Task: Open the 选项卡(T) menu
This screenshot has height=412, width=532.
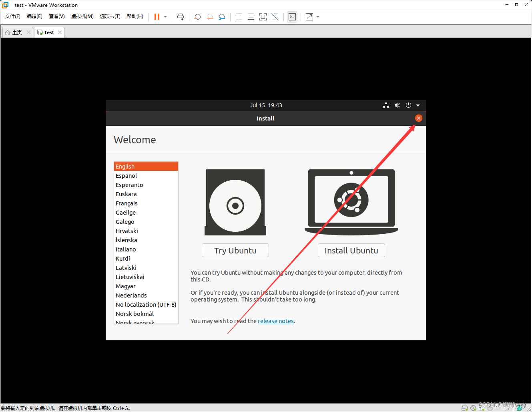Action: 110,16
